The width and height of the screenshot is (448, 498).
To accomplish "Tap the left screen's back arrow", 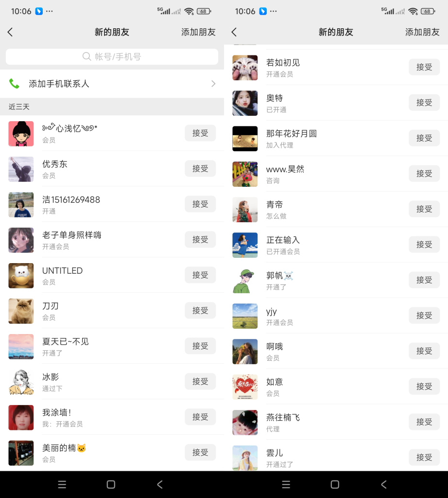I will coord(10,32).
